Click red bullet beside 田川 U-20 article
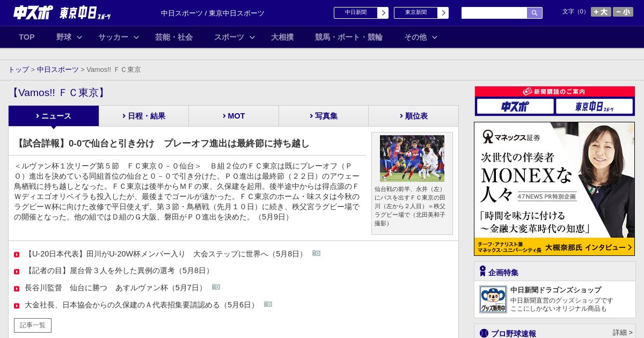 click(17, 254)
